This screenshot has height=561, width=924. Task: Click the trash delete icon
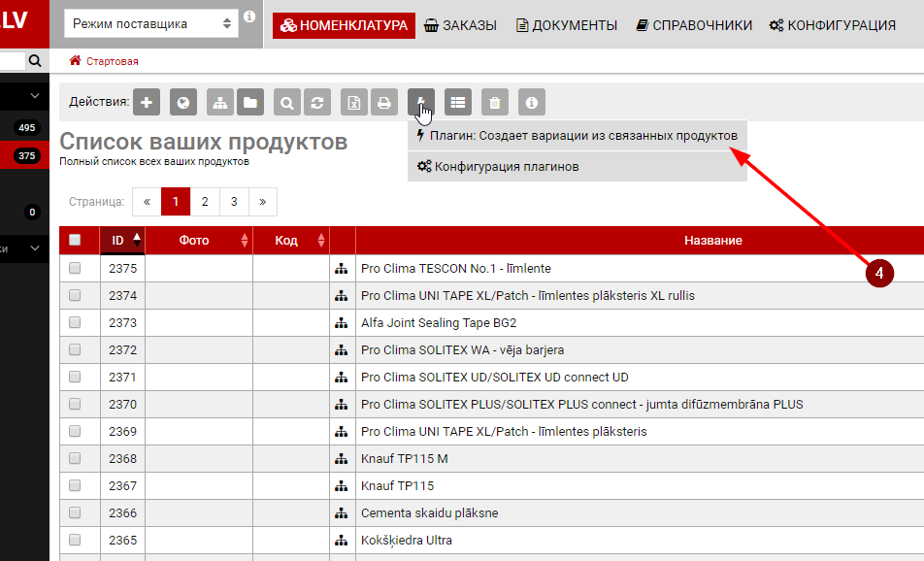pyautogui.click(x=495, y=102)
